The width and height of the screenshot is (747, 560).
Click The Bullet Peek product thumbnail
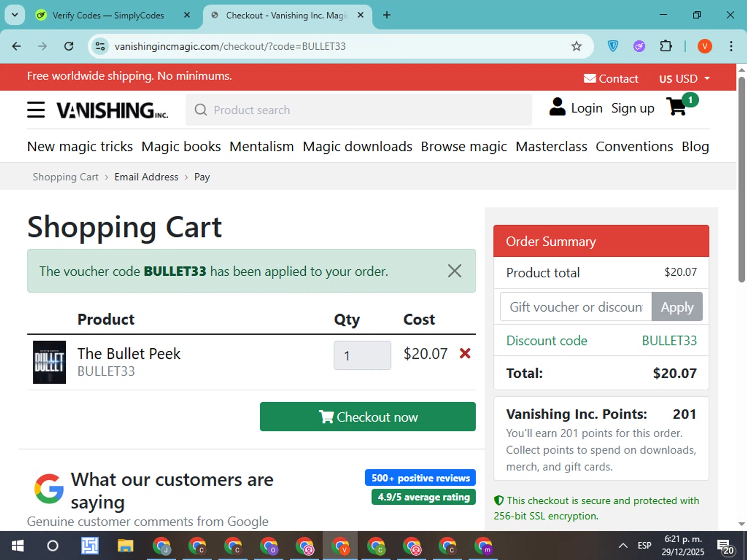tap(49, 362)
